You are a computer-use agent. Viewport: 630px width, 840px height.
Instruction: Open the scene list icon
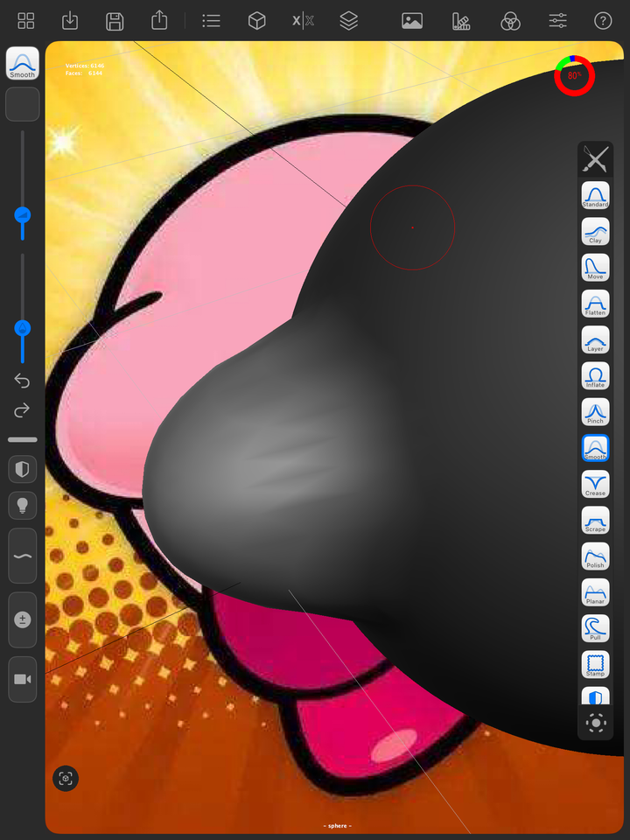coord(211,21)
